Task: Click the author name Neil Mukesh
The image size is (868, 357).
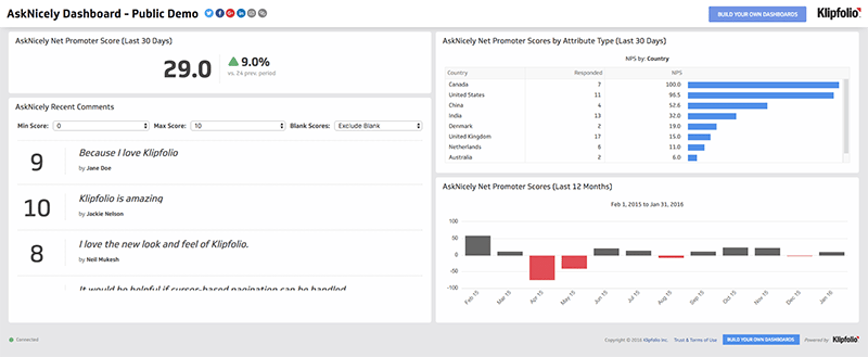Action: [x=103, y=260]
